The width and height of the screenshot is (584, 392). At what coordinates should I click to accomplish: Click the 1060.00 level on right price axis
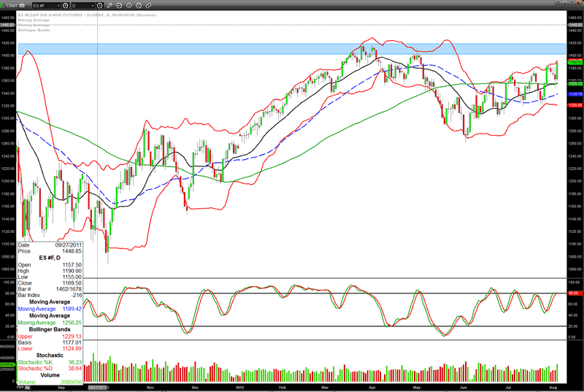tap(575, 269)
